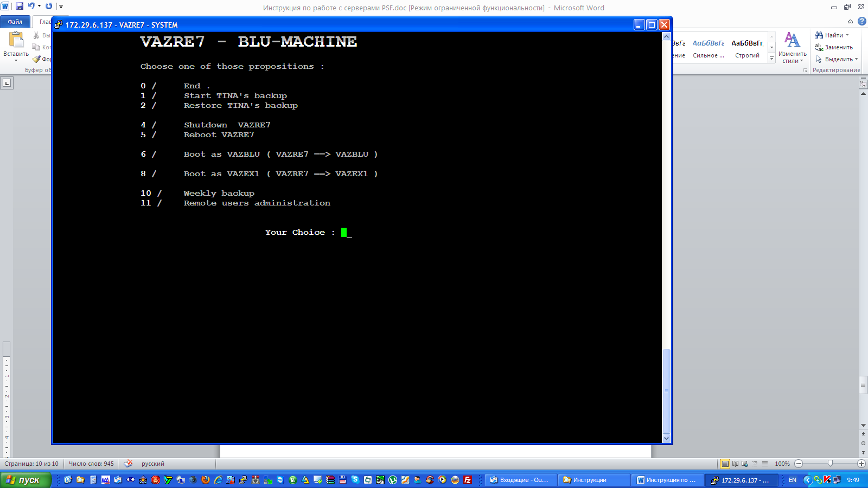Click spelling check icon in status bar
The height and width of the screenshot is (488, 868).
click(128, 464)
